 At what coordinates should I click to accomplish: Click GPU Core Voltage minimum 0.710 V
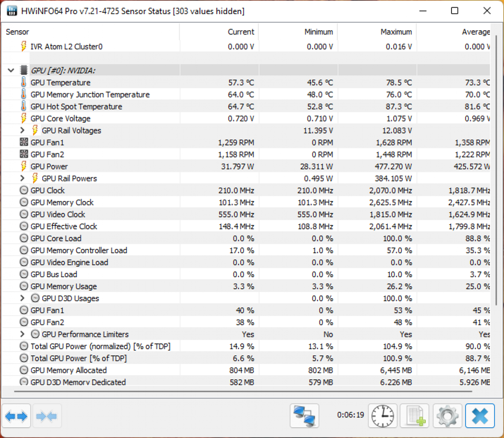(x=320, y=118)
